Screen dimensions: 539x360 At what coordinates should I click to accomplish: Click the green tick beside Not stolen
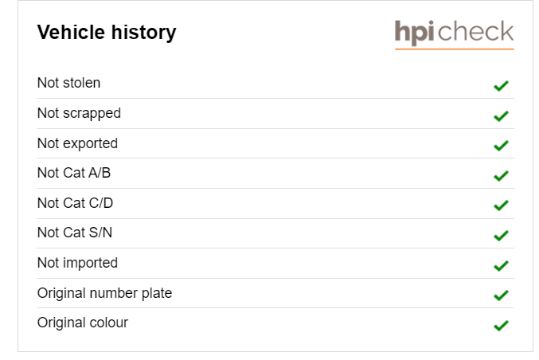pyautogui.click(x=501, y=86)
